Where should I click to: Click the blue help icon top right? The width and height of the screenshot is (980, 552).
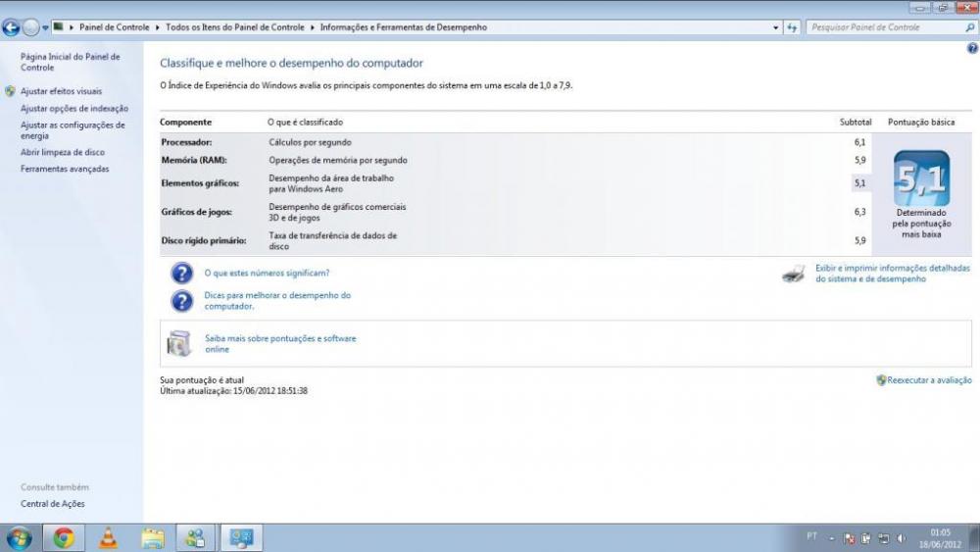971,48
